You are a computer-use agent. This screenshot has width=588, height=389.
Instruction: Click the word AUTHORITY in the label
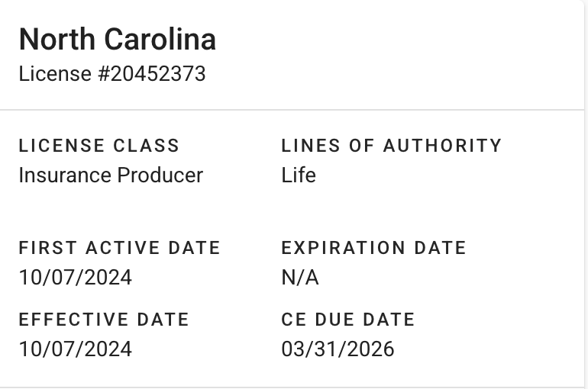click(443, 146)
